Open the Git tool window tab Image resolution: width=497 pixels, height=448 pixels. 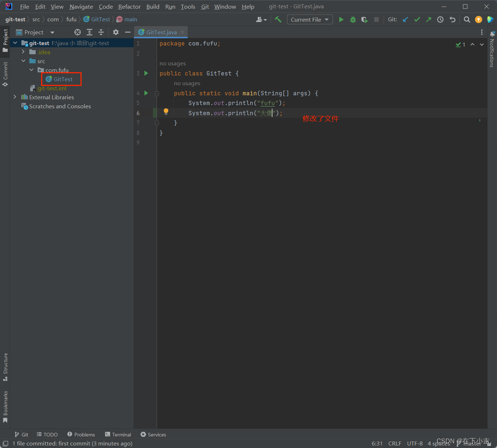[x=21, y=435]
